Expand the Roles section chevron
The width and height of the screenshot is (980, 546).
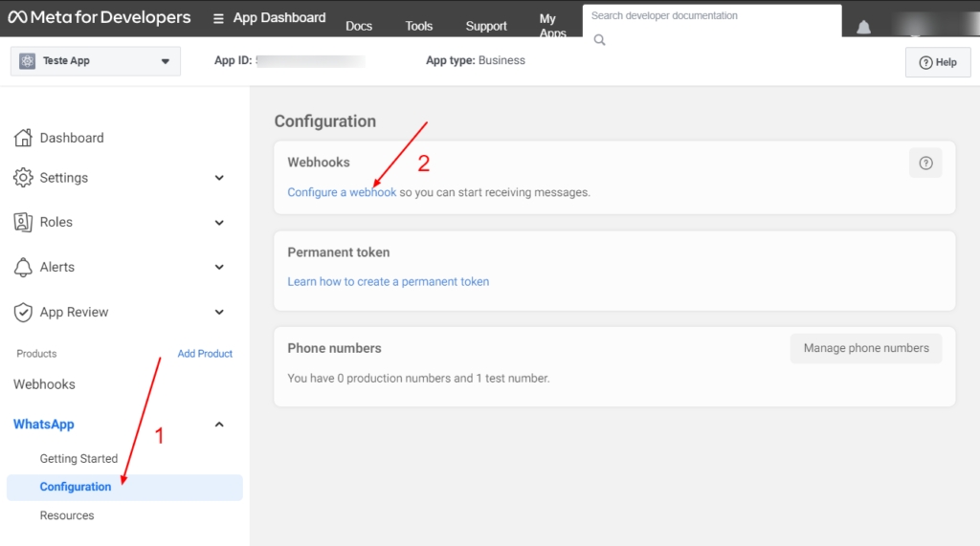[219, 222]
